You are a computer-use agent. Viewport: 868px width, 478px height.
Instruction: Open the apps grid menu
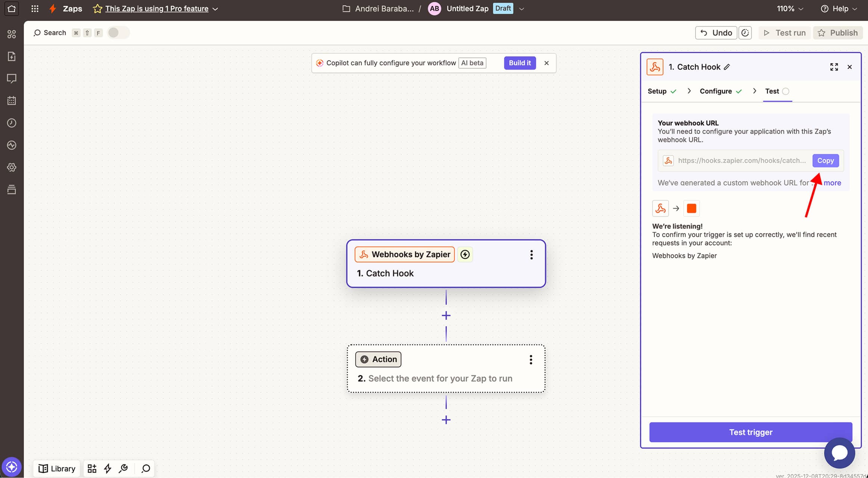pos(35,8)
